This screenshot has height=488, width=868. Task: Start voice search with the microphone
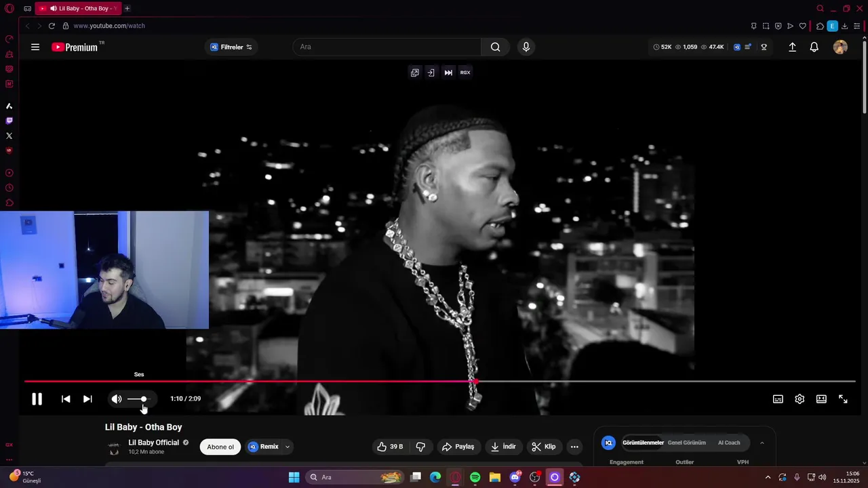tap(526, 47)
